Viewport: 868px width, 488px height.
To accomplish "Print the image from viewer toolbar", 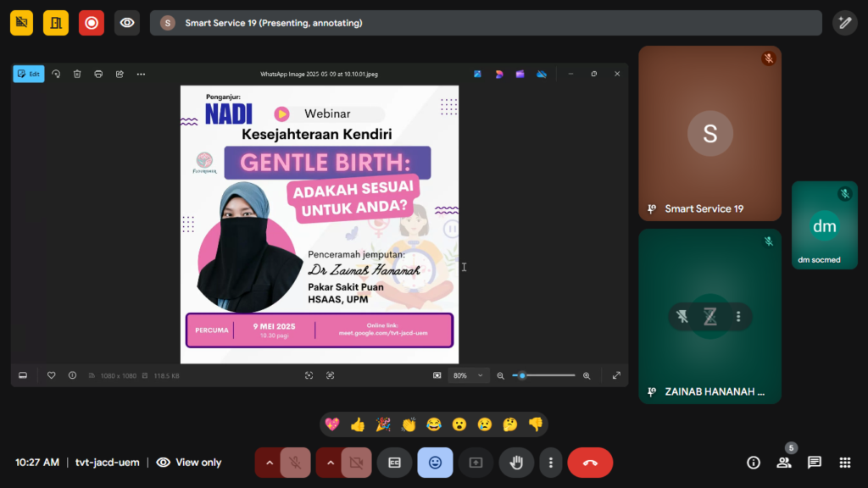I will pyautogui.click(x=98, y=75).
